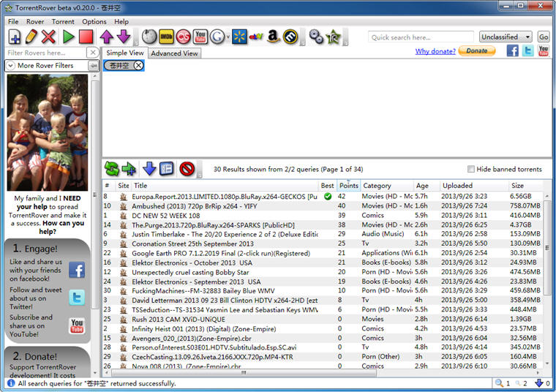Open Last.fm lookup icon

(184, 37)
